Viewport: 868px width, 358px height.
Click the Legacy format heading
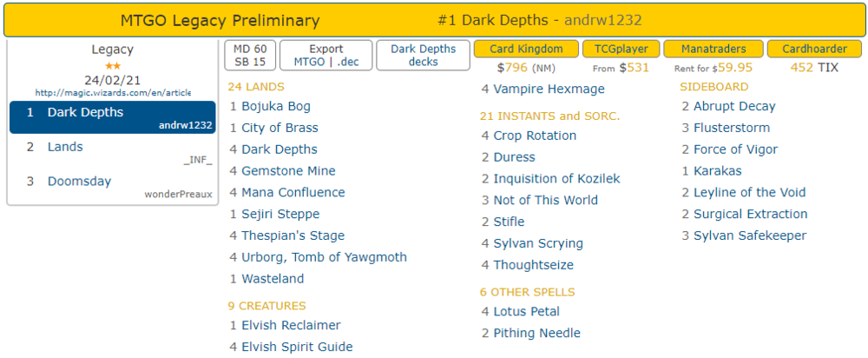click(112, 50)
